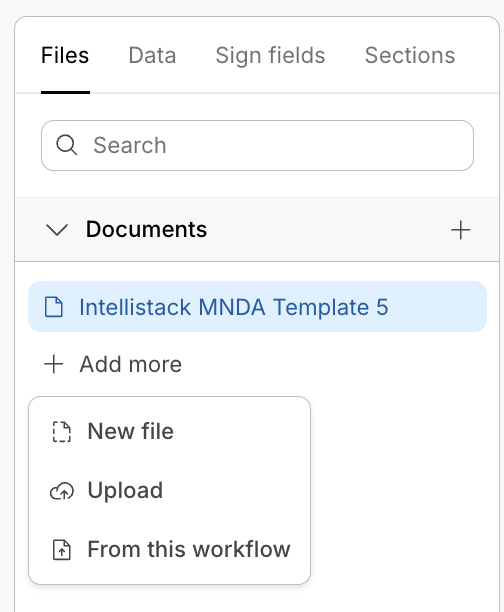Open the Data tab
504x612 pixels.
(152, 55)
